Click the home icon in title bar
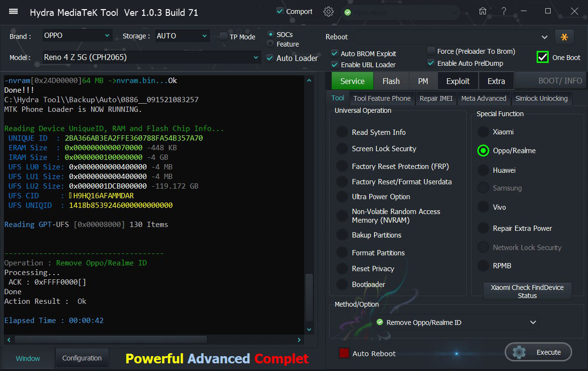This screenshot has height=371, width=588. (x=483, y=11)
